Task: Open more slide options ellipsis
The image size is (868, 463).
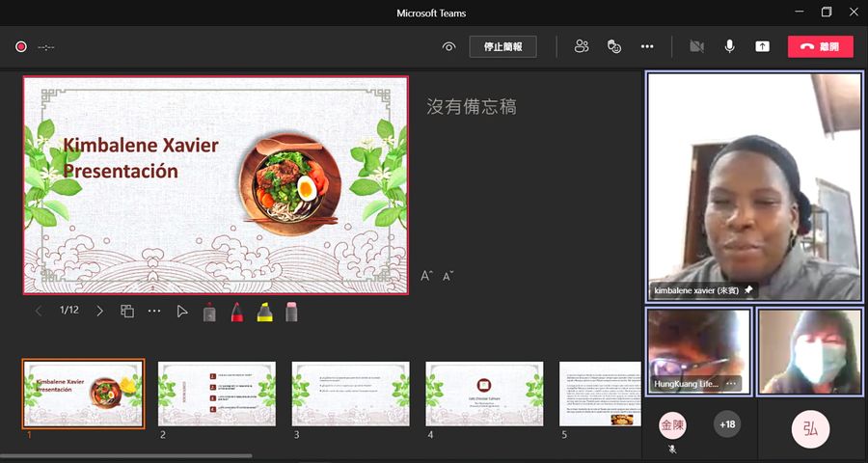Action: (154, 311)
